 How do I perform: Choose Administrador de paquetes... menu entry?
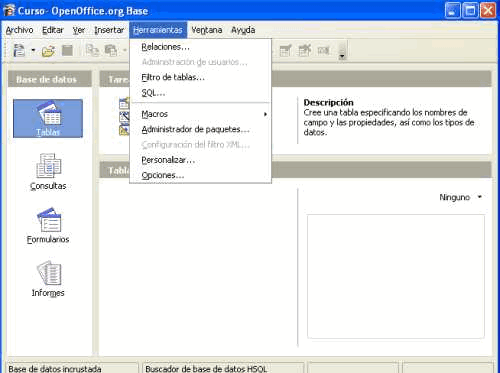[201, 129]
